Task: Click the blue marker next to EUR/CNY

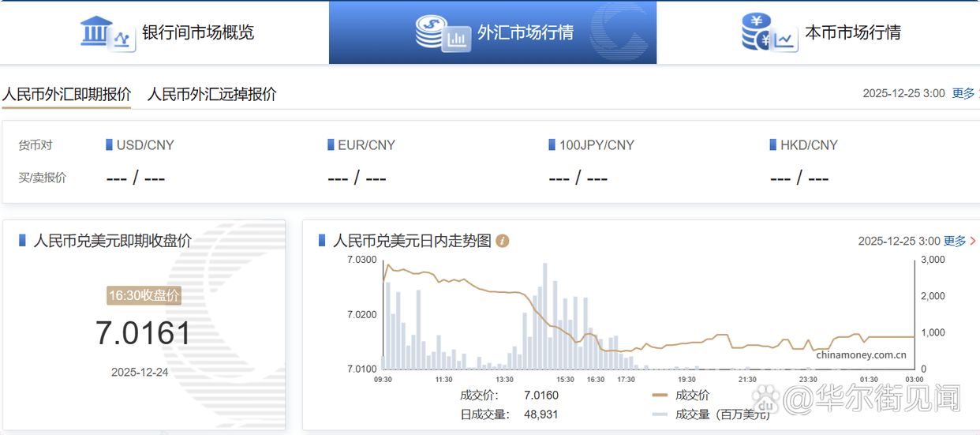Action: coord(331,144)
